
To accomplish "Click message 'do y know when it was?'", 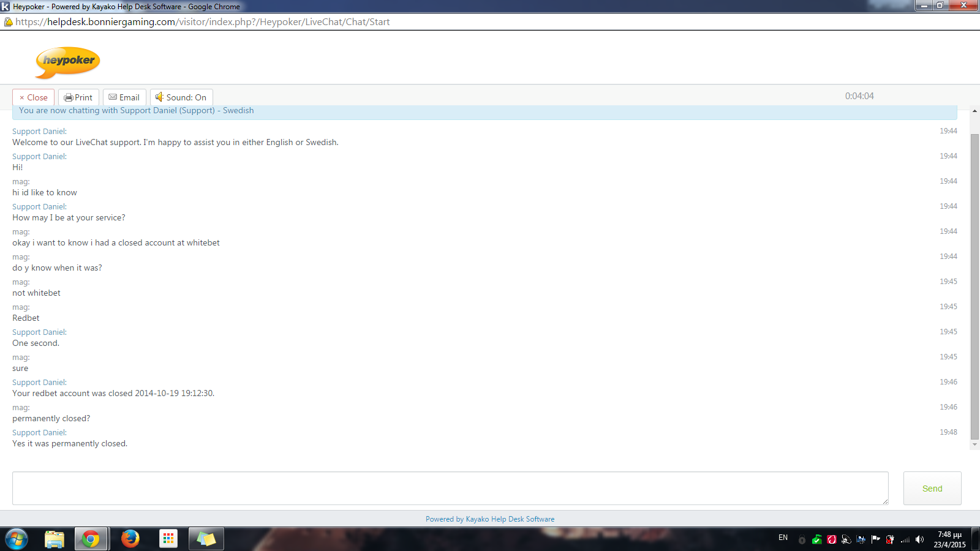I will pos(57,268).
